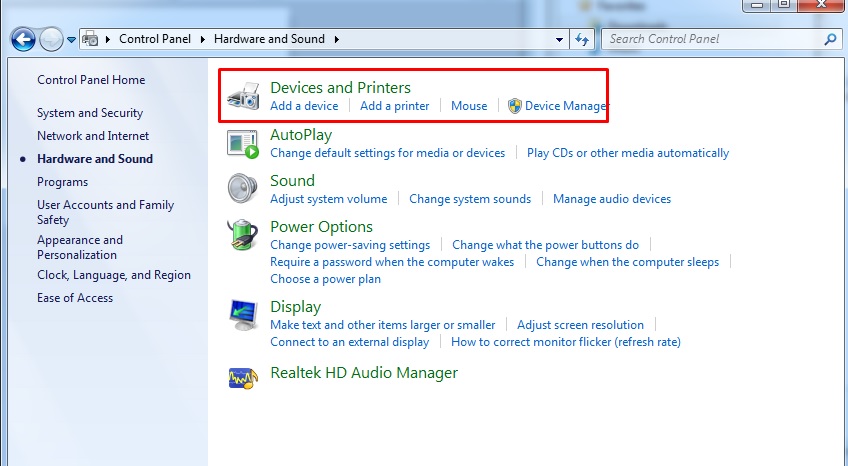848x466 pixels.
Task: Open the address bar history dropdown
Action: click(x=559, y=39)
